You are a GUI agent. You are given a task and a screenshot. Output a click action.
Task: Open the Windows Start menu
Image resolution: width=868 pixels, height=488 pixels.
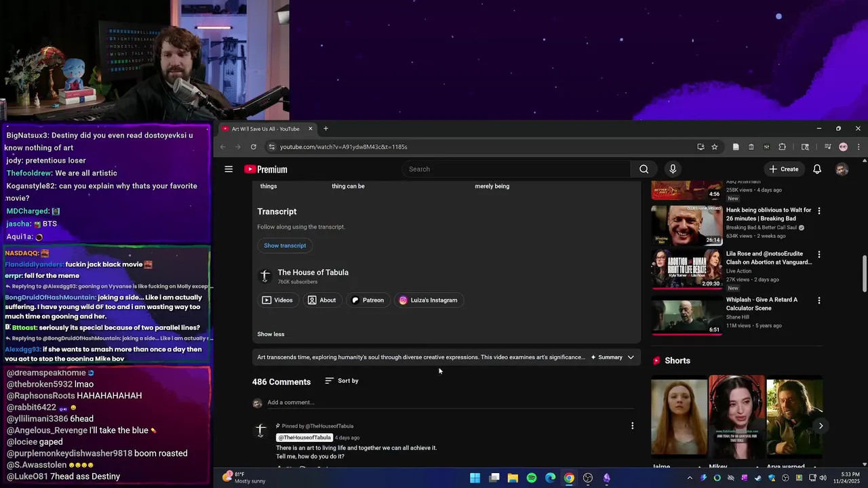click(x=475, y=478)
